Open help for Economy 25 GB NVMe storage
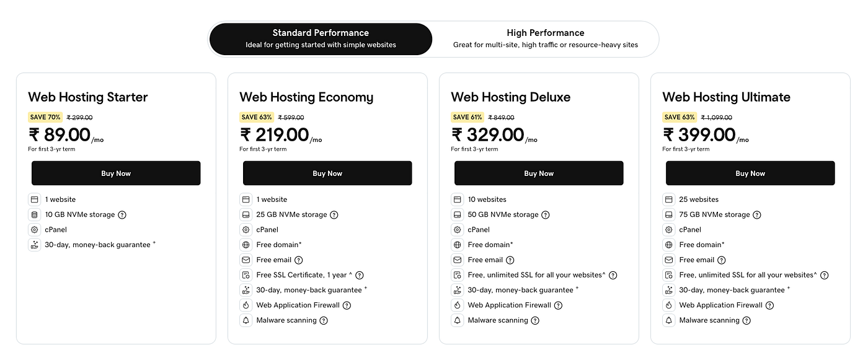 click(x=334, y=215)
